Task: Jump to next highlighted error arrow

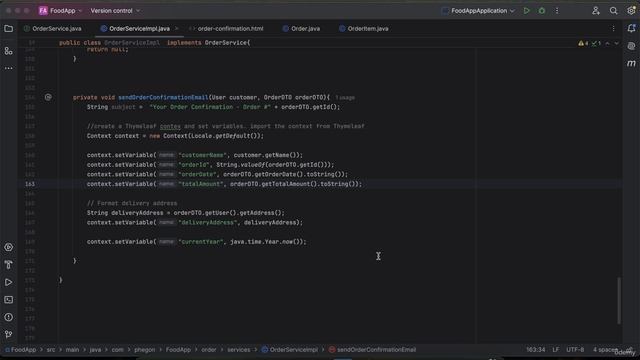Action: click(617, 43)
